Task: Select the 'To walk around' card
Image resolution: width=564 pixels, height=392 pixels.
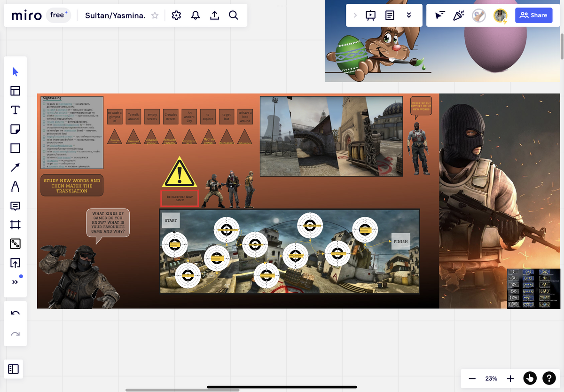Action: coord(133,117)
